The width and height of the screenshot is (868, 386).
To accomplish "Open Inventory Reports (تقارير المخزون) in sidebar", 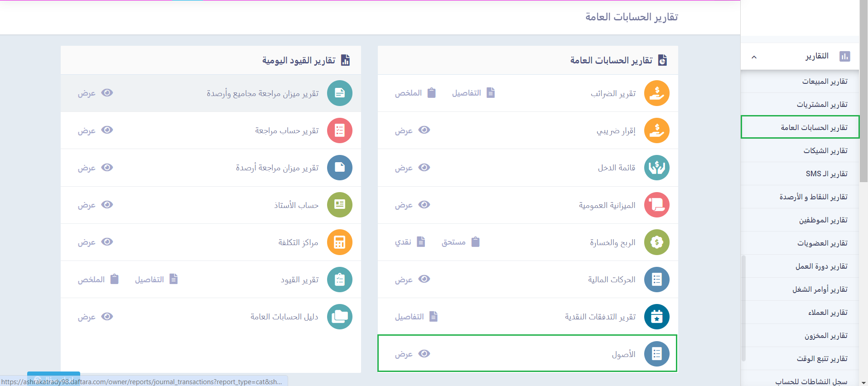I will pyautogui.click(x=825, y=336).
